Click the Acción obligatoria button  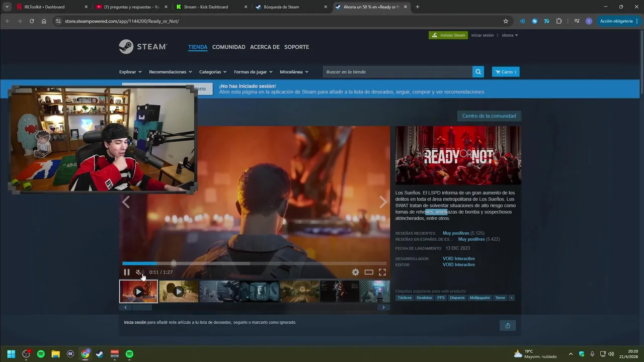click(x=618, y=21)
